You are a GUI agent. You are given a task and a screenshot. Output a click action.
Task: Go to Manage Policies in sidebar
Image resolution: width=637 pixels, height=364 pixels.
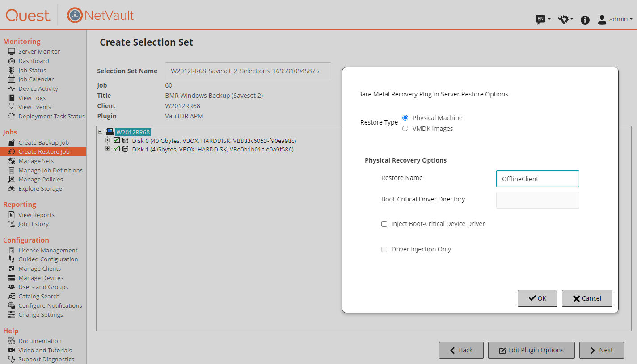[40, 179]
